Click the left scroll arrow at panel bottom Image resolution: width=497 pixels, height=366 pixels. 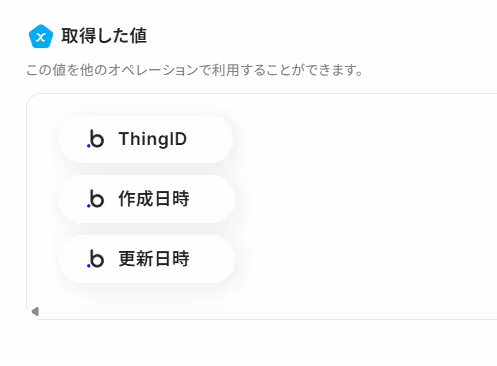coord(35,311)
